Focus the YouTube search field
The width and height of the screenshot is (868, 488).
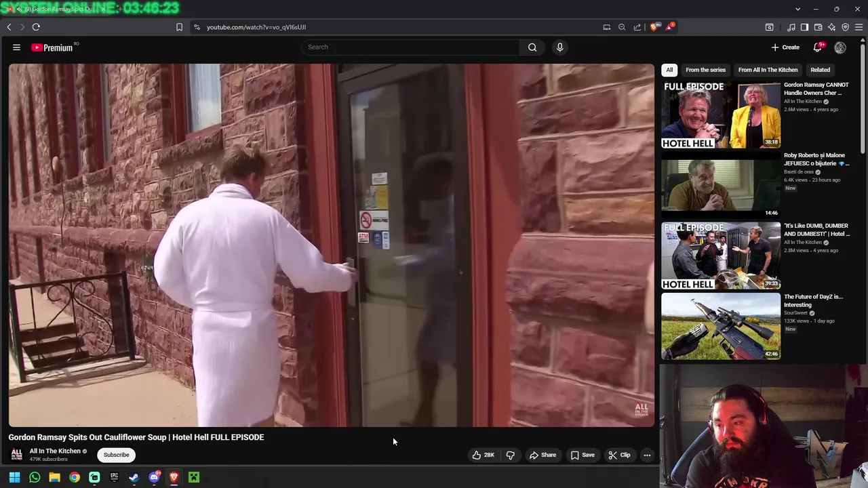tap(411, 47)
